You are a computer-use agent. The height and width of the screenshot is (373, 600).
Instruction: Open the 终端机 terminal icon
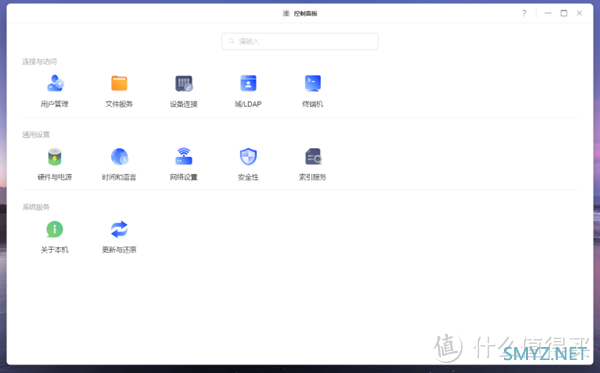(x=313, y=83)
